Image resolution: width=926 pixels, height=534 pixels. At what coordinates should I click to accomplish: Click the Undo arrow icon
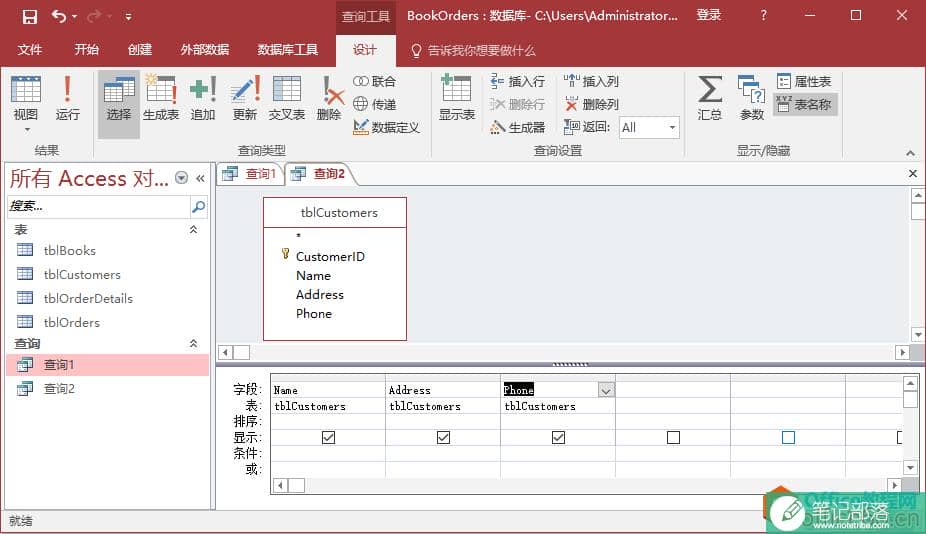pyautogui.click(x=59, y=16)
